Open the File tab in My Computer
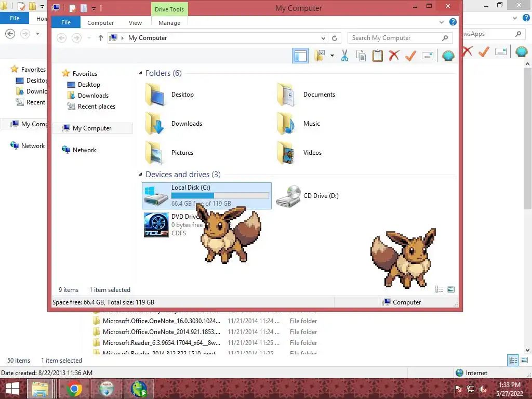Viewport: 532px width, 399px height. click(x=66, y=22)
